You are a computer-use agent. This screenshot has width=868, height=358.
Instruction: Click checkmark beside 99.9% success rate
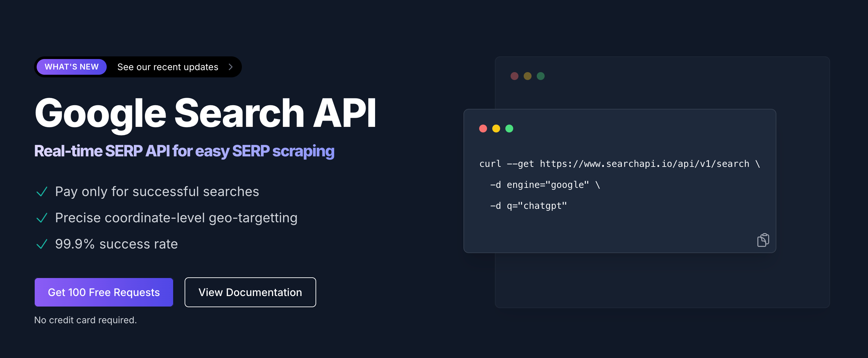point(42,244)
